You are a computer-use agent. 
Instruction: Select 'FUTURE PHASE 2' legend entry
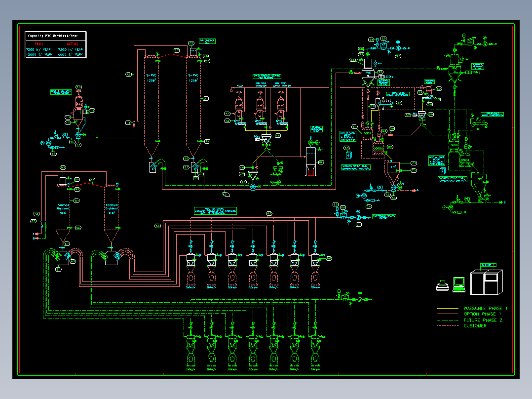pos(483,320)
